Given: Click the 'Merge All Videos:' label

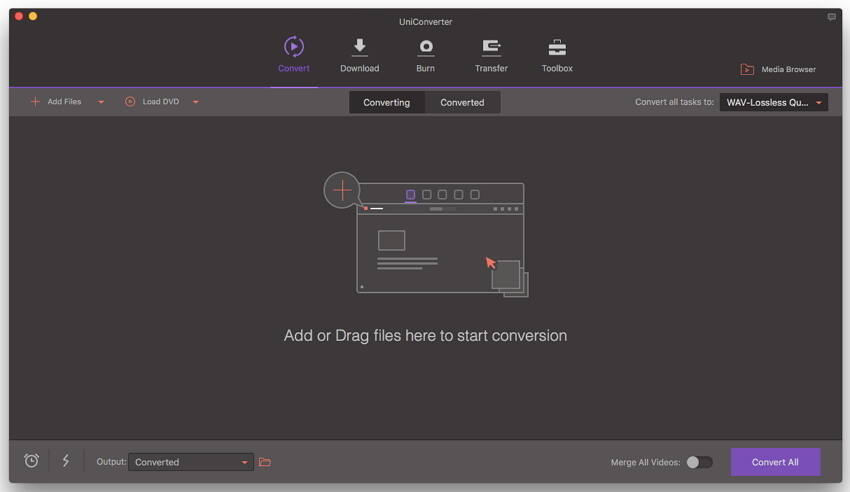Looking at the screenshot, I should (645, 462).
